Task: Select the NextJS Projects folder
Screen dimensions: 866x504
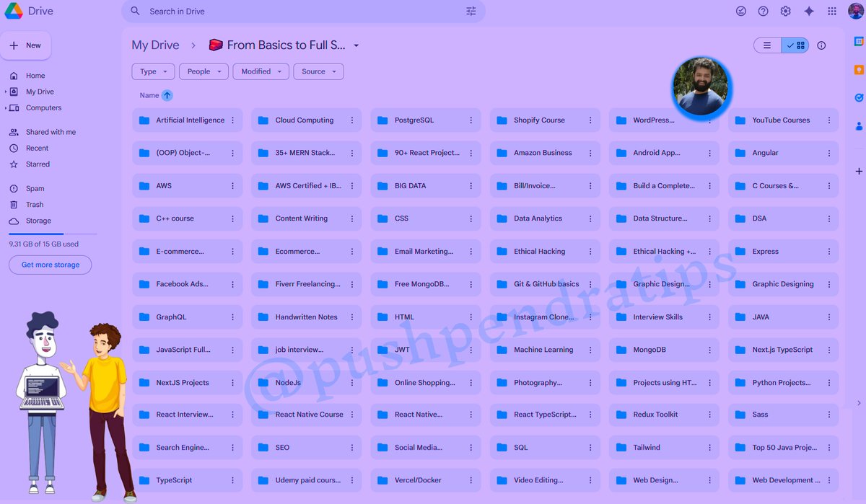Action: click(x=187, y=383)
